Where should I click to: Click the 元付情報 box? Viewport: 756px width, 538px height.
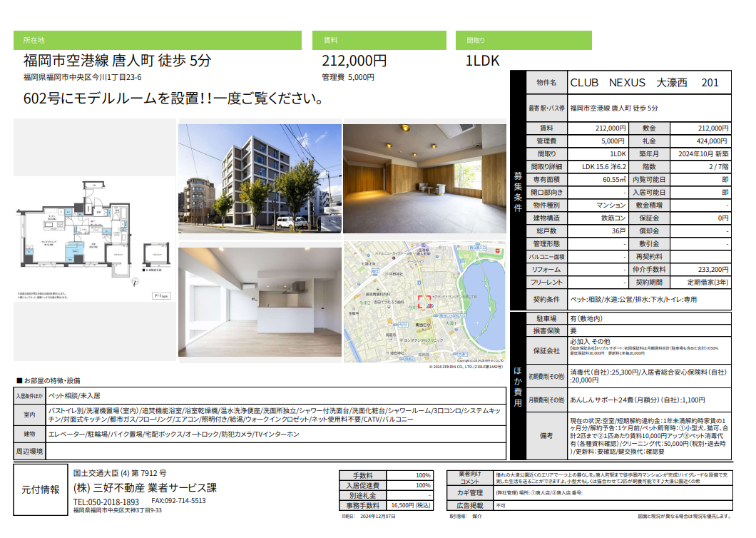tap(41, 490)
